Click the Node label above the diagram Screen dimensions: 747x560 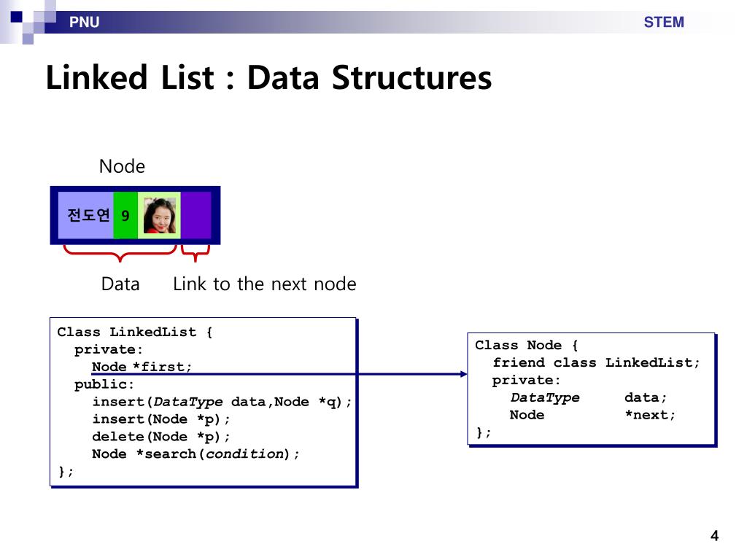122,166
